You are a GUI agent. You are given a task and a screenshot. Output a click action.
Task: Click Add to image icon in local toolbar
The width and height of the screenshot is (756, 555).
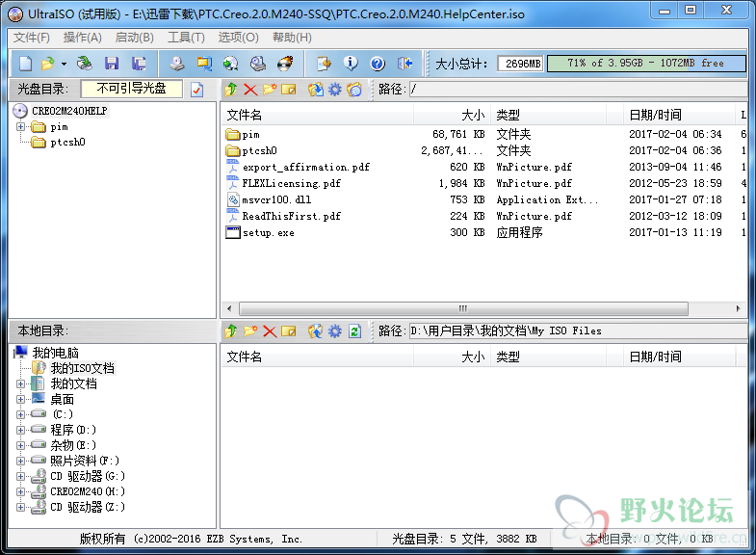pos(316,331)
